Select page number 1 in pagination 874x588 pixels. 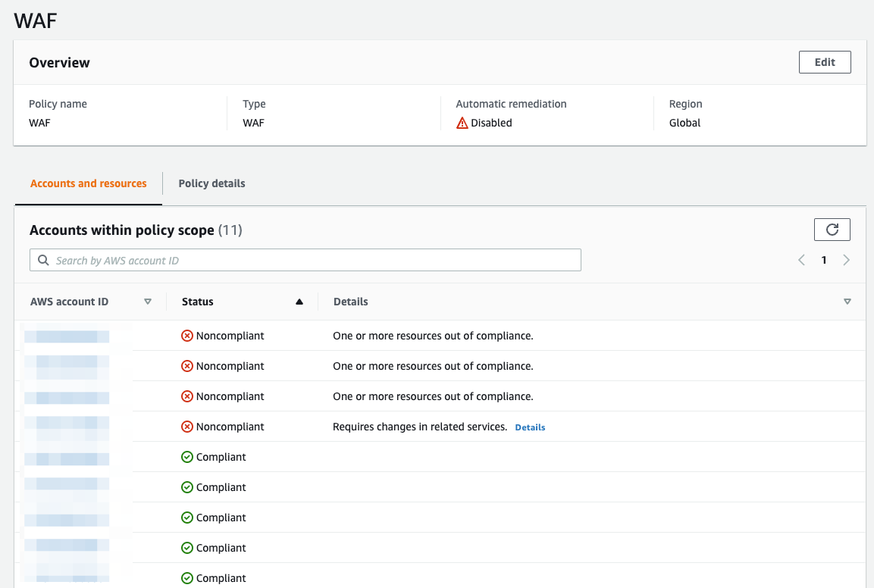(824, 260)
